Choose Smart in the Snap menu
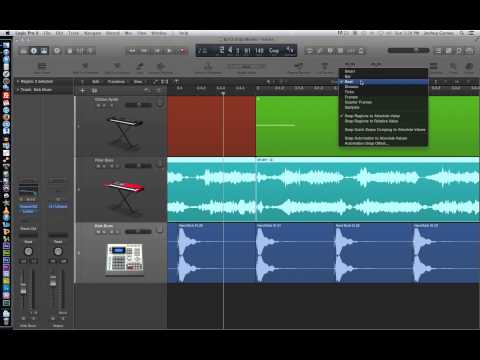The width and height of the screenshot is (480, 360). click(x=383, y=71)
